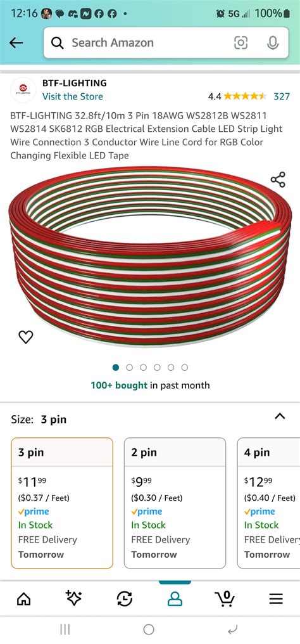Jump to second image carousel dot
Viewport: 300px width, 644px height.
tap(130, 368)
